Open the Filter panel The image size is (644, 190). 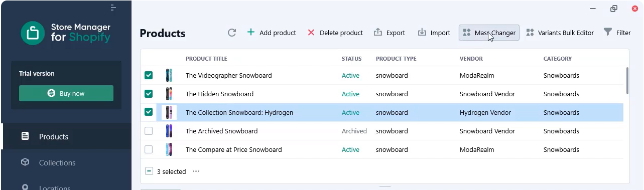click(x=617, y=33)
